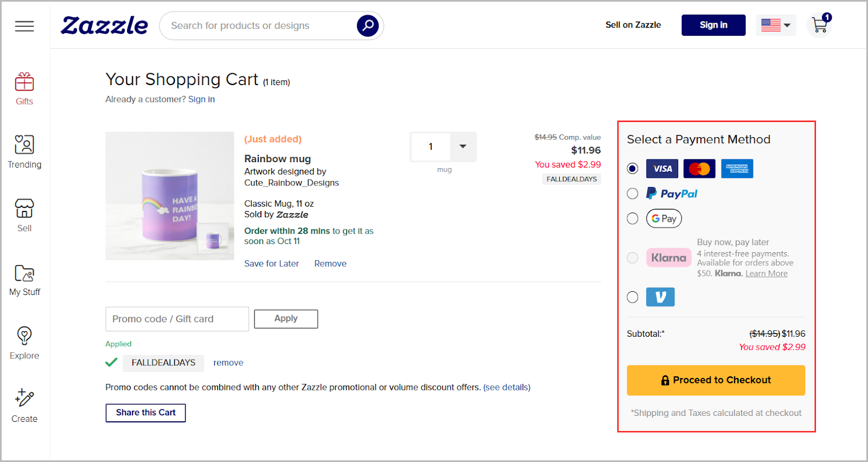Click the Zazzle logo

[104, 25]
